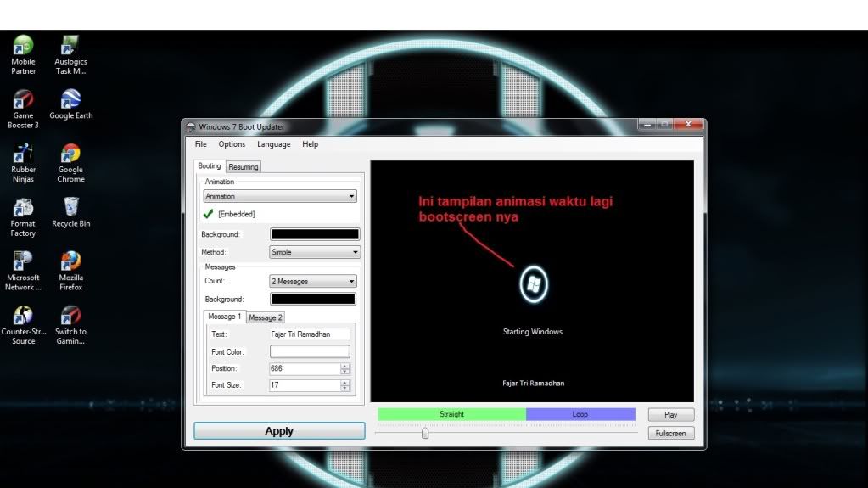The image size is (868, 488).
Task: Expand the Method dropdown set to Simple
Action: 315,252
